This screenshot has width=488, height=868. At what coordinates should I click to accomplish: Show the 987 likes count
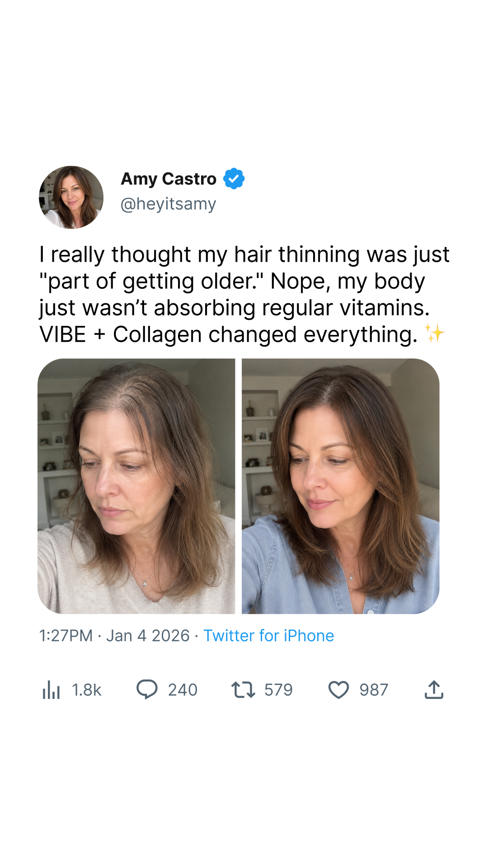pyautogui.click(x=374, y=690)
